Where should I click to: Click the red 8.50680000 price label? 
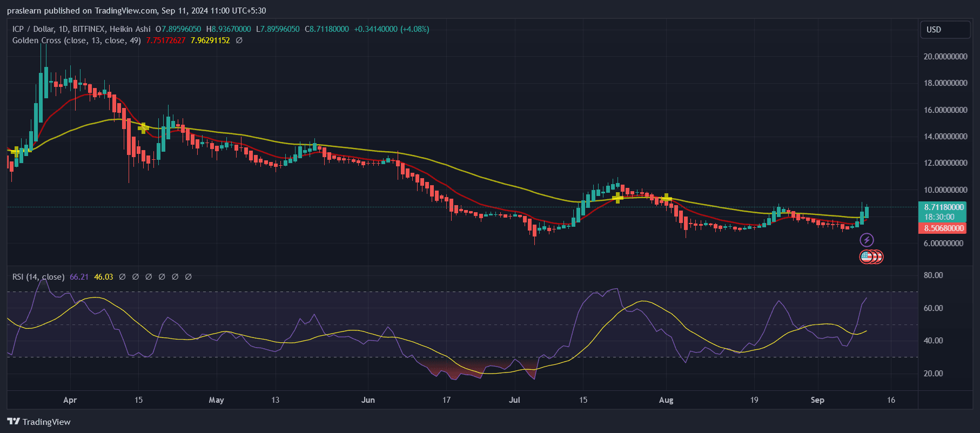click(943, 228)
